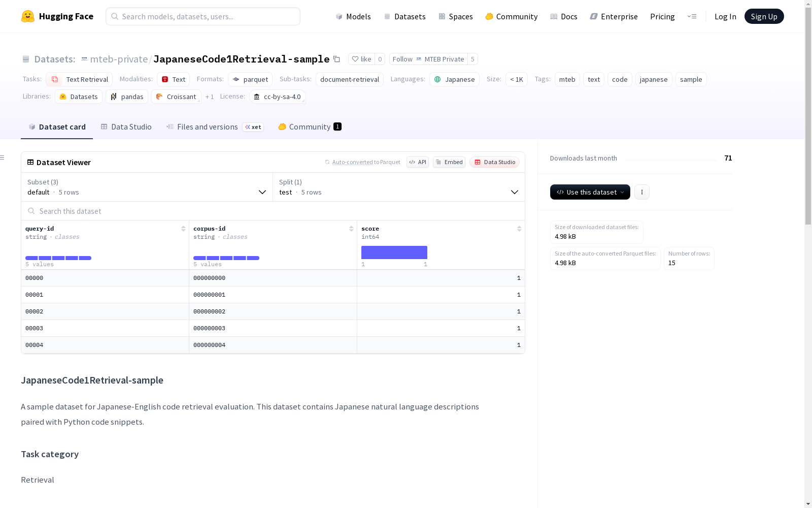Expand the +1 more libraries
812x508 pixels.
(210, 97)
